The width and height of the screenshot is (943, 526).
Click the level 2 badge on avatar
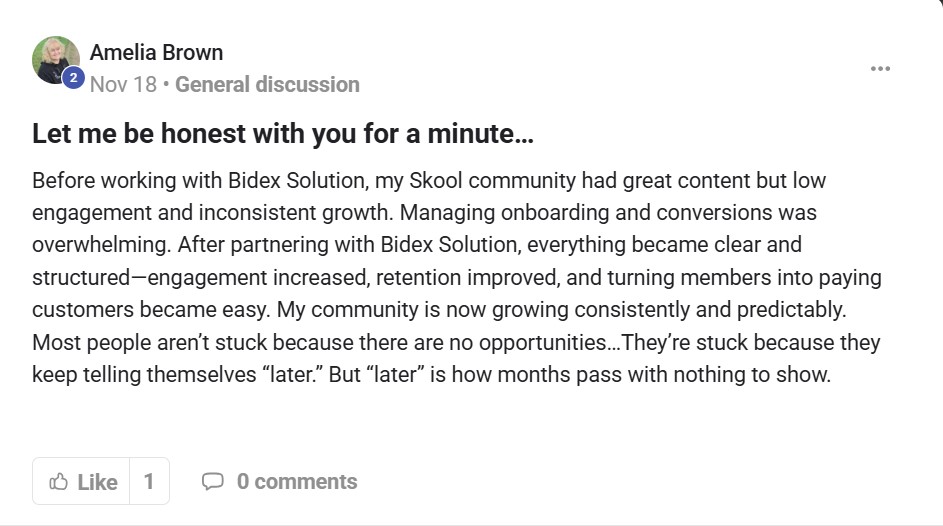pyautogui.click(x=72, y=79)
